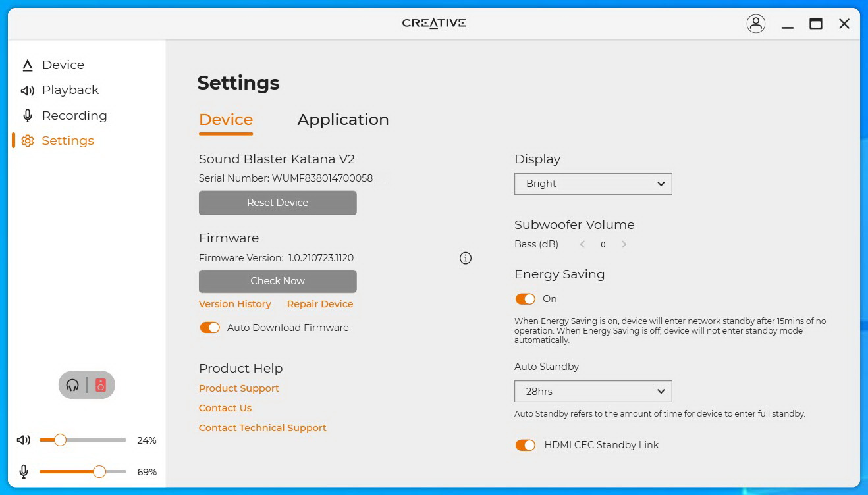The image size is (868, 495).
Task: Click the Bass (dB) value 0
Action: (x=603, y=245)
